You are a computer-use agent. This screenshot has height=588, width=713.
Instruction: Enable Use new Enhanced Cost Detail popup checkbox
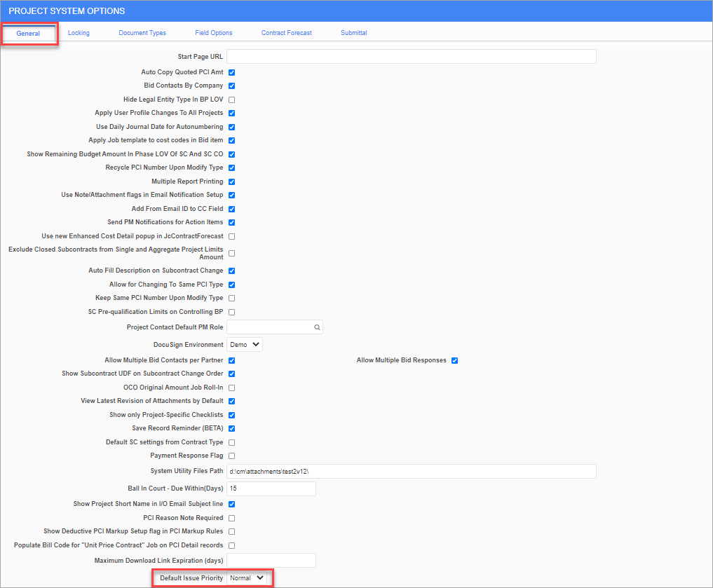[232, 236]
